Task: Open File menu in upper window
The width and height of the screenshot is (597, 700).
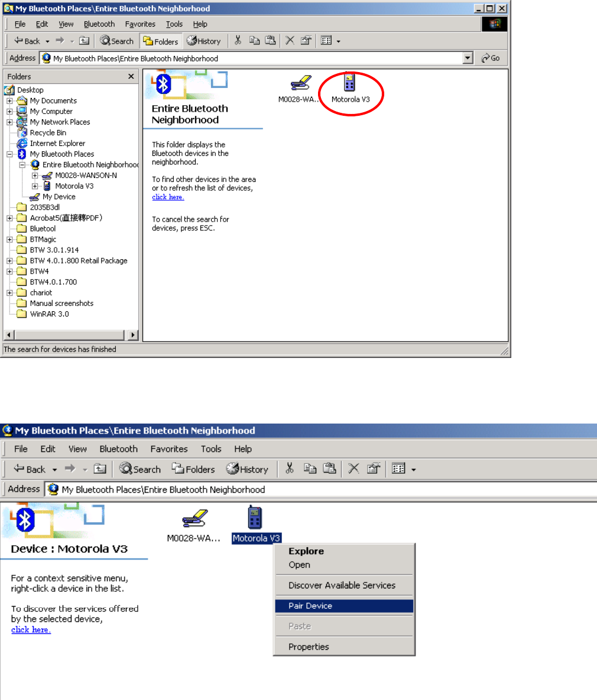Action: [20, 24]
